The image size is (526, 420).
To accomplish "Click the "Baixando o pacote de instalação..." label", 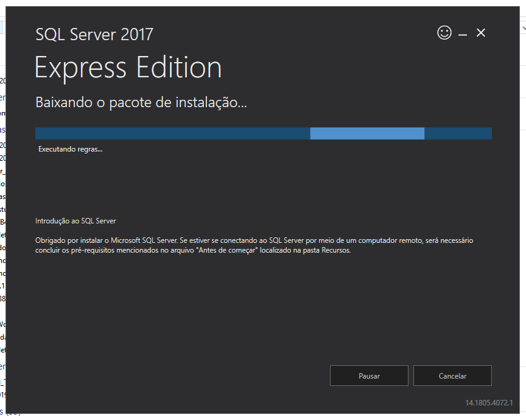I will point(141,102).
